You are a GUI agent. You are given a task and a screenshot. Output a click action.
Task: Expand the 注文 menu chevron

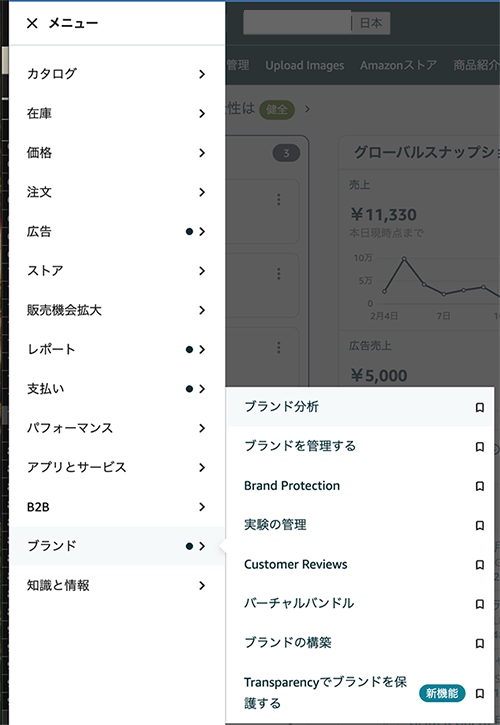pyautogui.click(x=202, y=192)
